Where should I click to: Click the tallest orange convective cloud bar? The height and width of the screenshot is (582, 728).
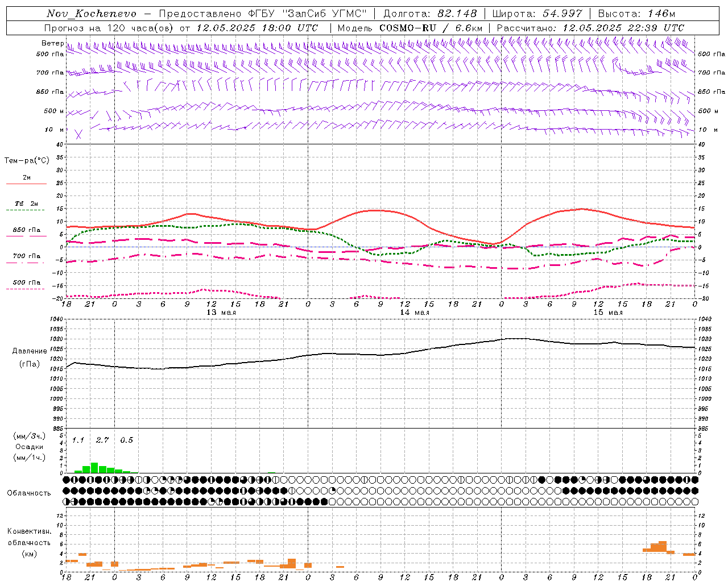tap(663, 546)
